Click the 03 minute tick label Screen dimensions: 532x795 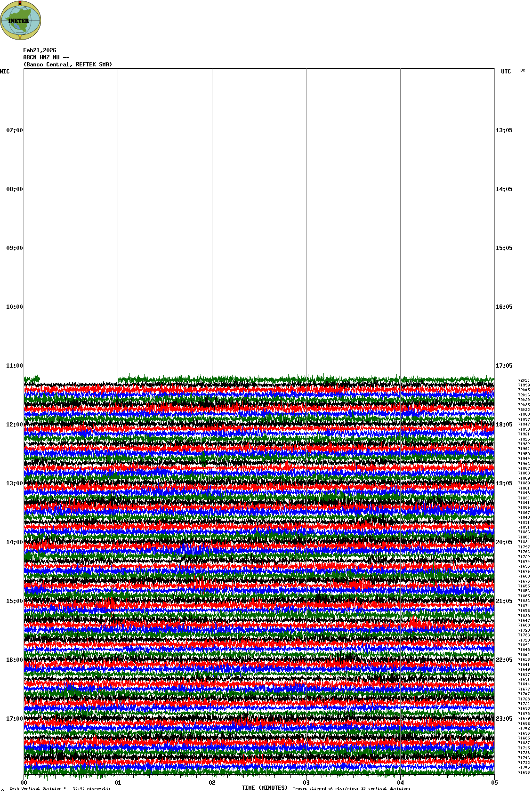coord(306,783)
